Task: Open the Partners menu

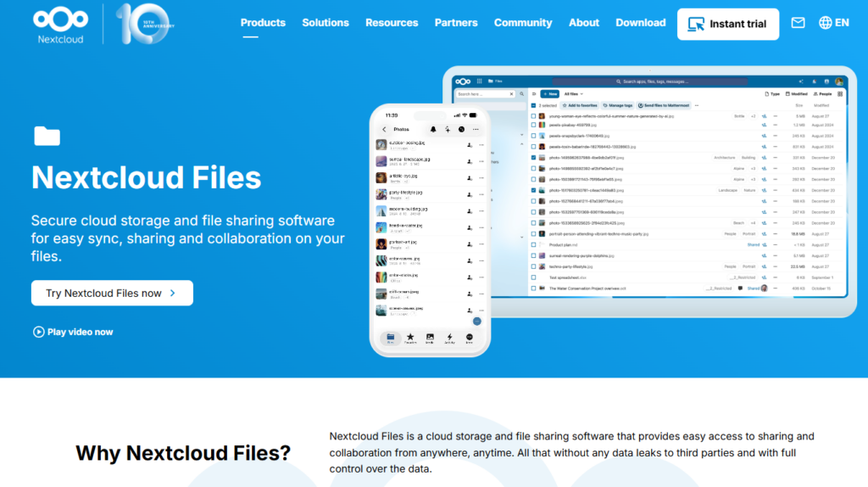Action: pos(455,23)
